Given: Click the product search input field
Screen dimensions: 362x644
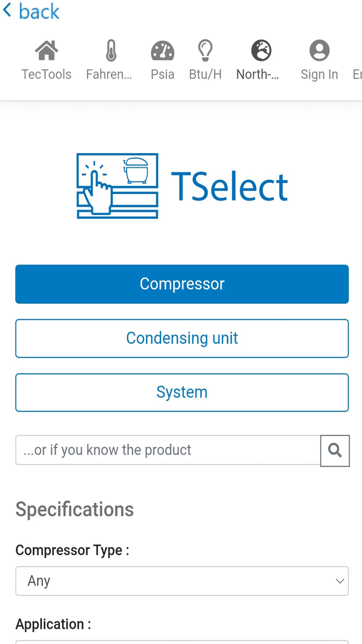Looking at the screenshot, I should 165,450.
